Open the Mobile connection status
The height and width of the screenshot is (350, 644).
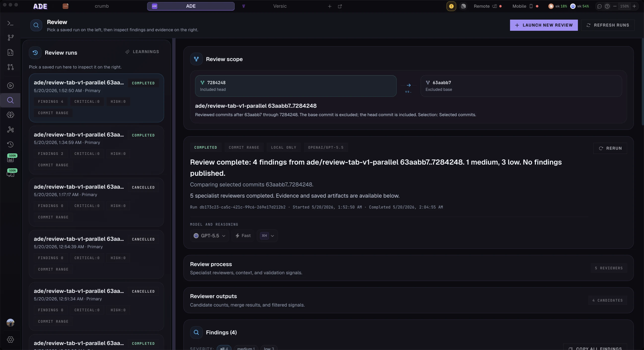pyautogui.click(x=525, y=6)
